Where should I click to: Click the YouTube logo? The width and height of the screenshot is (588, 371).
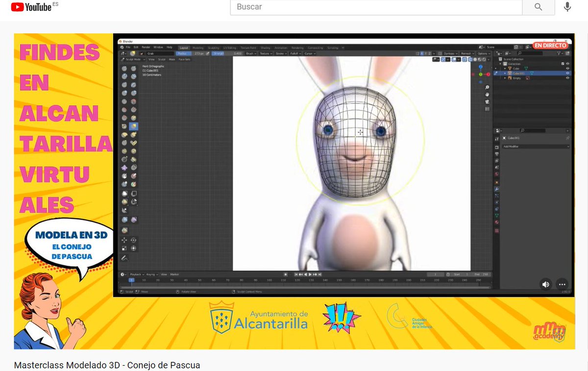[x=32, y=7]
